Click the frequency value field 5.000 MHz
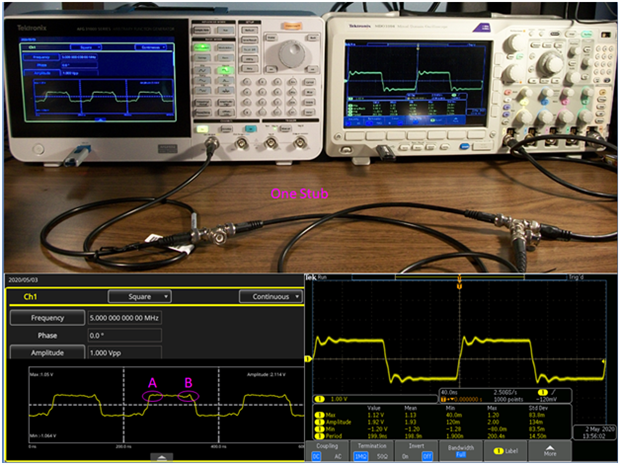Image resolution: width=620 pixels, height=465 pixels. 110,317
